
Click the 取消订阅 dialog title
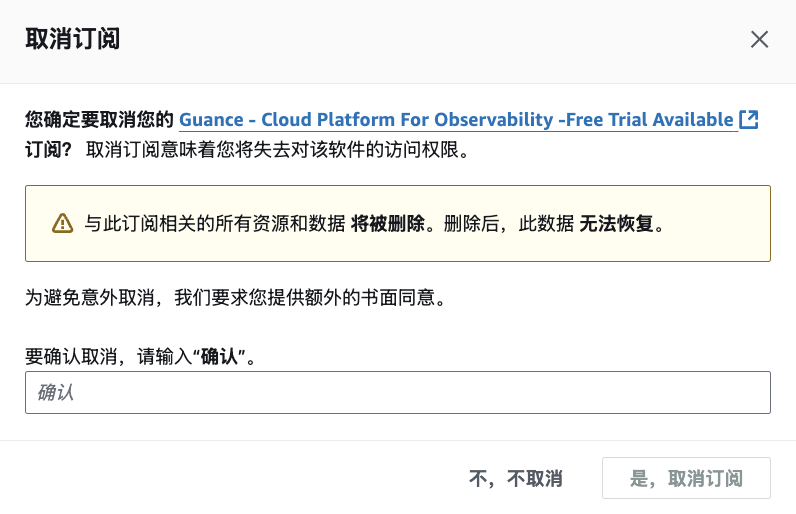[73, 39]
